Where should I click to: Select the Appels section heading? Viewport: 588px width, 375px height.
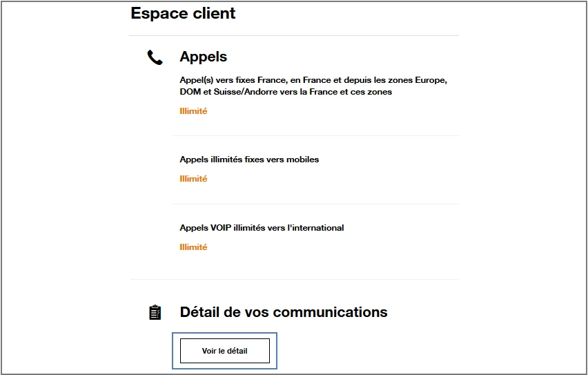click(x=203, y=57)
